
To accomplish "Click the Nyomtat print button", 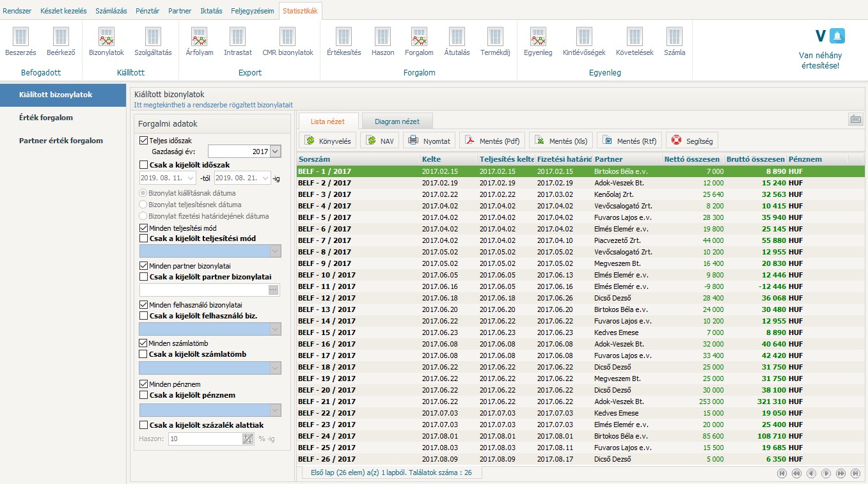I will click(x=429, y=141).
